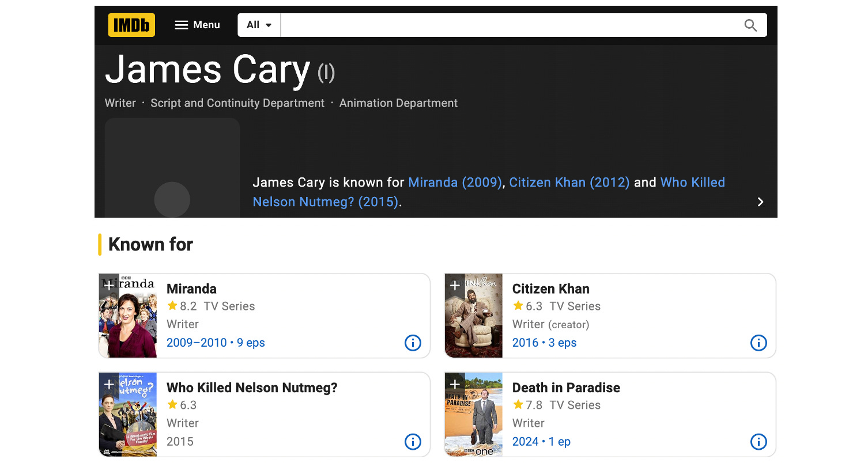Click the James Cary name heading

207,70
